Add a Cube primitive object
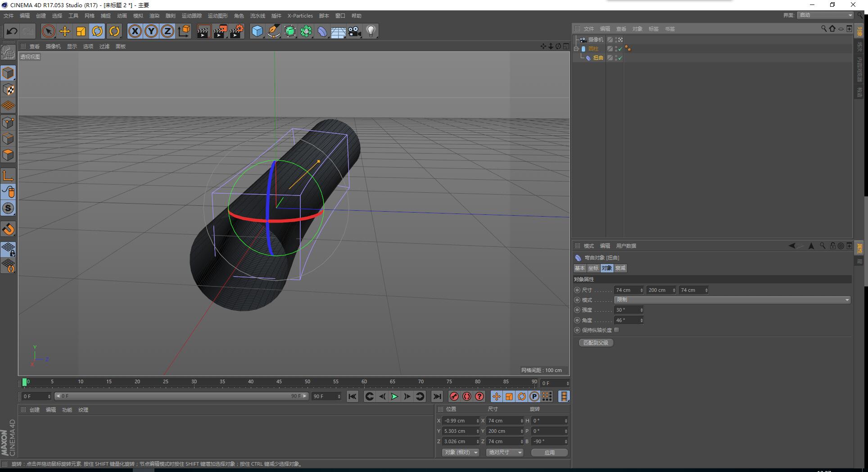868x472 pixels. (257, 31)
